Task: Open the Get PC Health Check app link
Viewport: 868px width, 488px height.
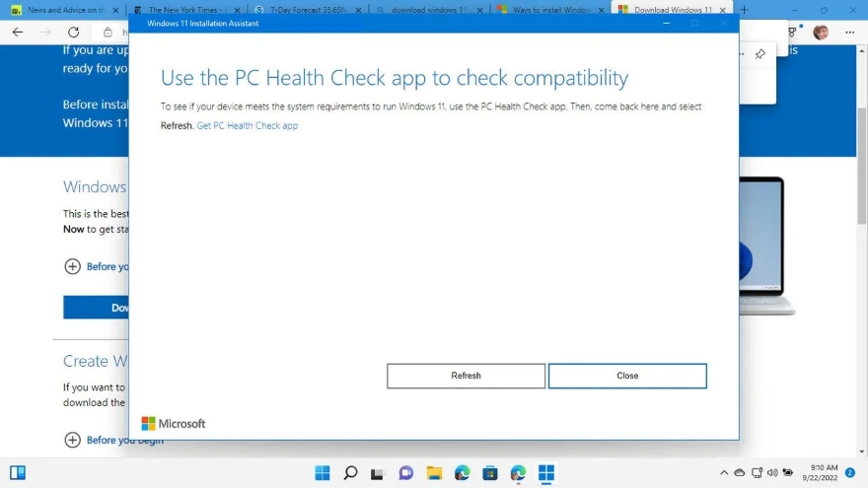Action: [247, 125]
